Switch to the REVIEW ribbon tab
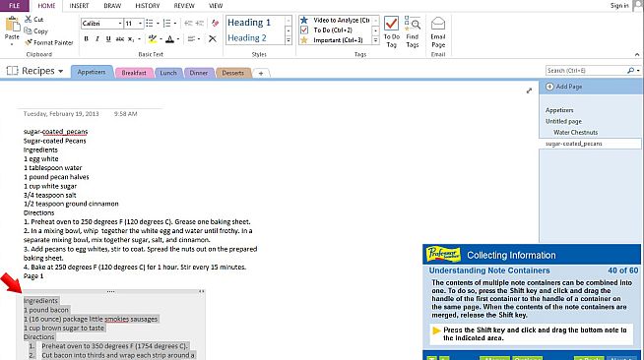644x360 pixels. pyautogui.click(x=184, y=6)
